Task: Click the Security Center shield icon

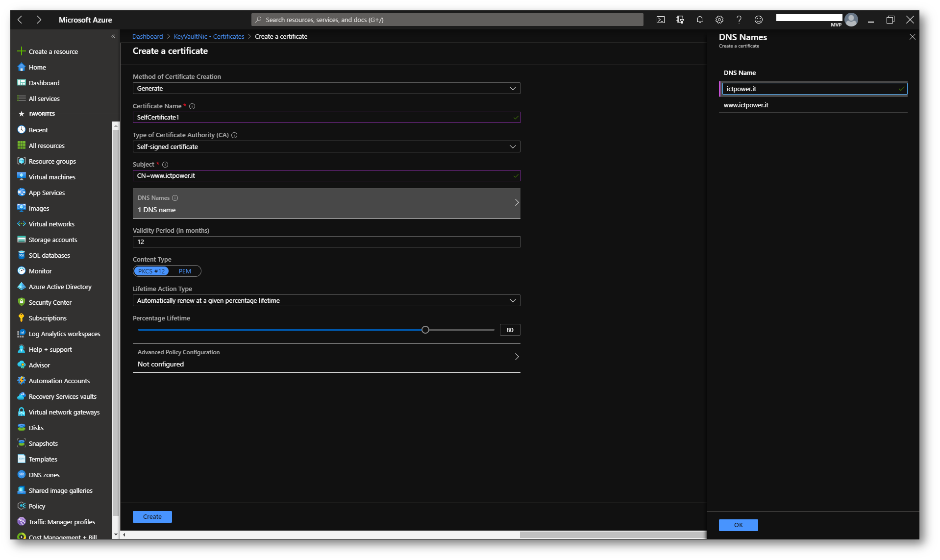Action: tap(21, 302)
